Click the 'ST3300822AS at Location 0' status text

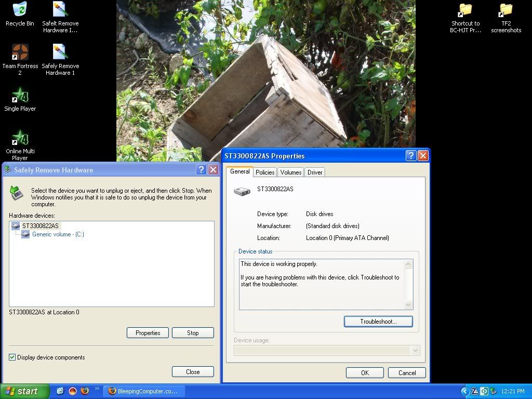pyautogui.click(x=44, y=312)
